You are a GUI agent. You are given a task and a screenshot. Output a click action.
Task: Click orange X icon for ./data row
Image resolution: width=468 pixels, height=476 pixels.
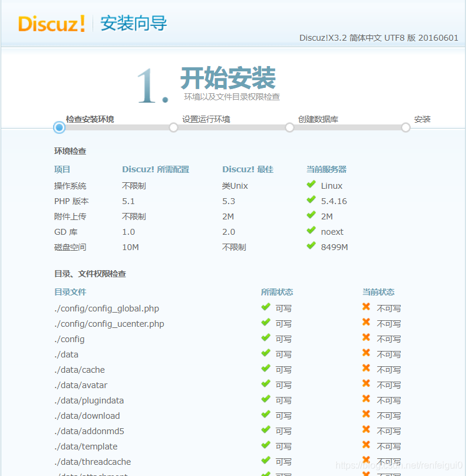coord(366,353)
